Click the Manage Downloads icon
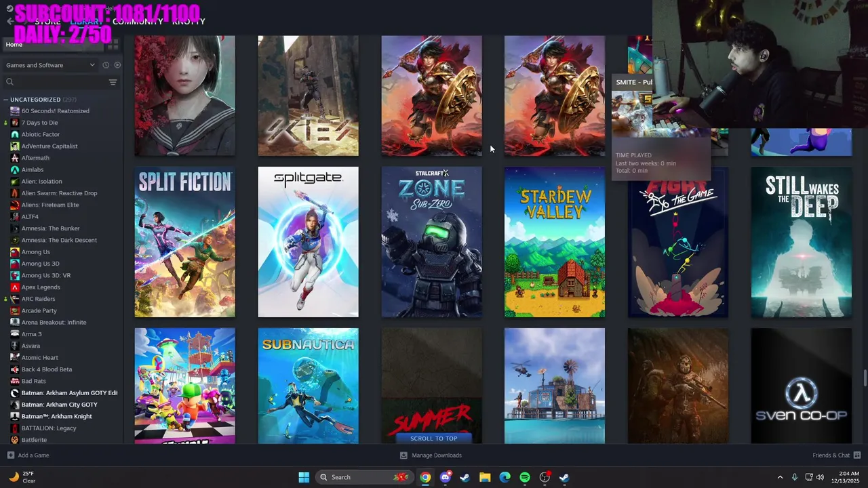This screenshot has height=488, width=868. pyautogui.click(x=403, y=455)
